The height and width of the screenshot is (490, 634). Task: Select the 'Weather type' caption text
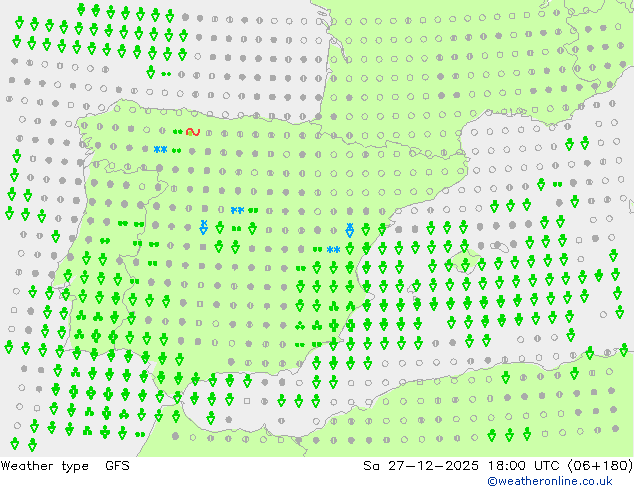[x=44, y=466]
